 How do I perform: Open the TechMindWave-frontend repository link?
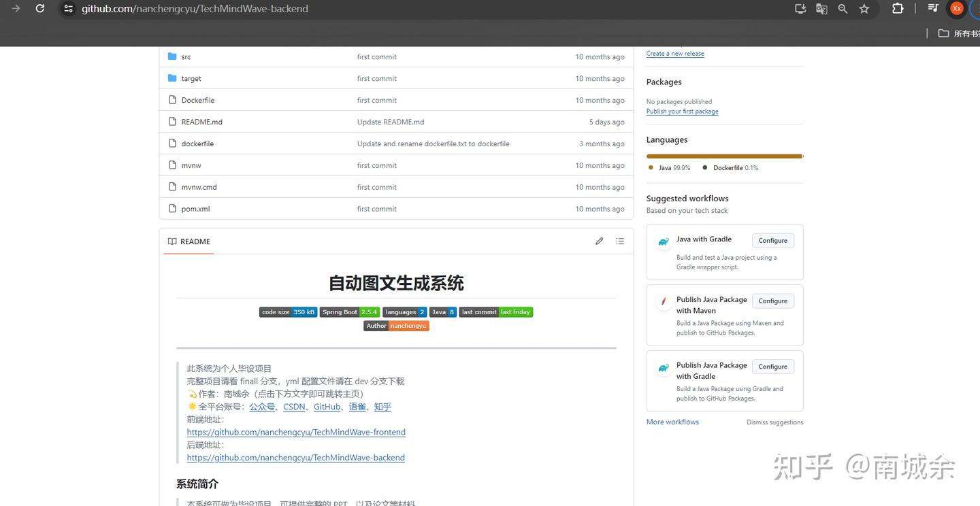click(295, 432)
